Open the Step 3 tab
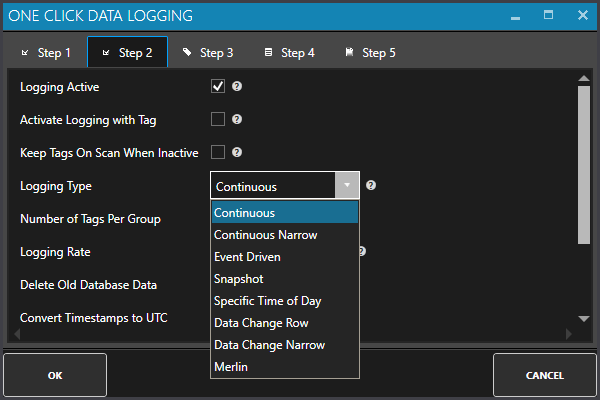Screen dimensions: 600x400 (x=208, y=53)
